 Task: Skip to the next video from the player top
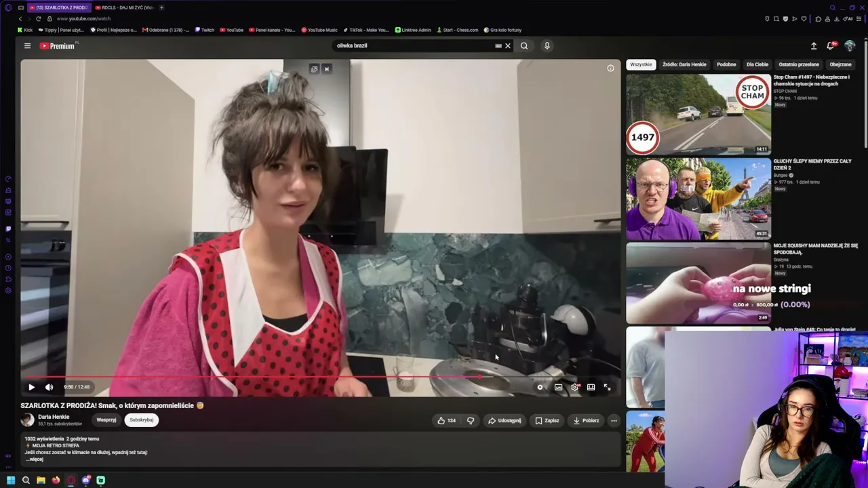point(326,69)
